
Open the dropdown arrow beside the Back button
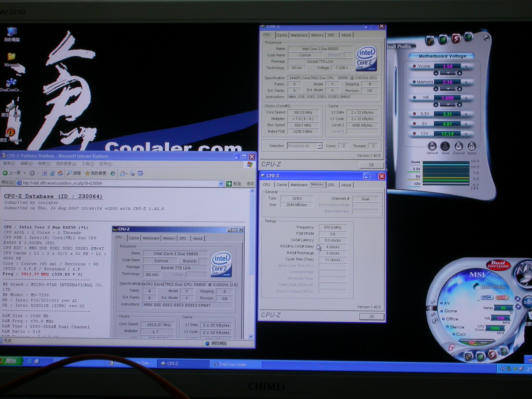click(x=25, y=173)
